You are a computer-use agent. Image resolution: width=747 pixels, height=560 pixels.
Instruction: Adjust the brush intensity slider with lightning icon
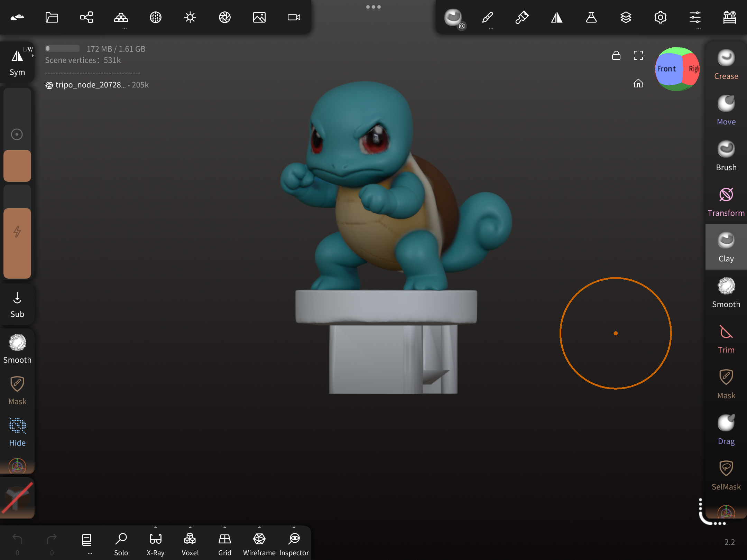tap(17, 232)
